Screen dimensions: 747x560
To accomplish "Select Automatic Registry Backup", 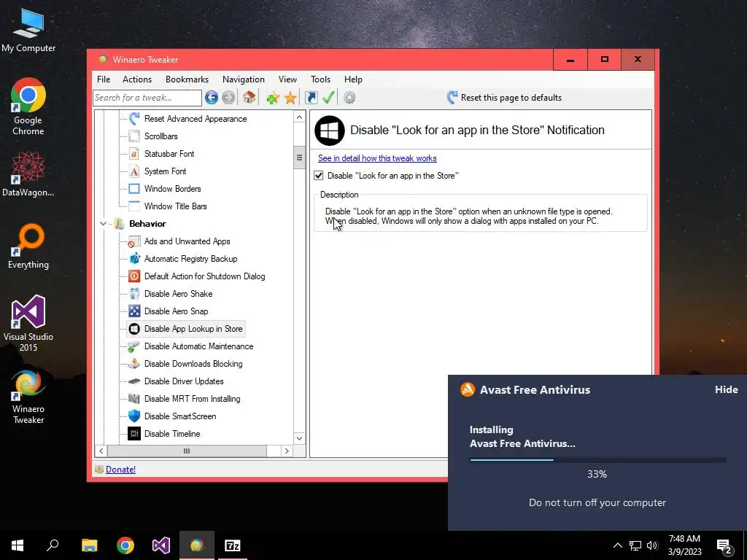I will click(190, 259).
